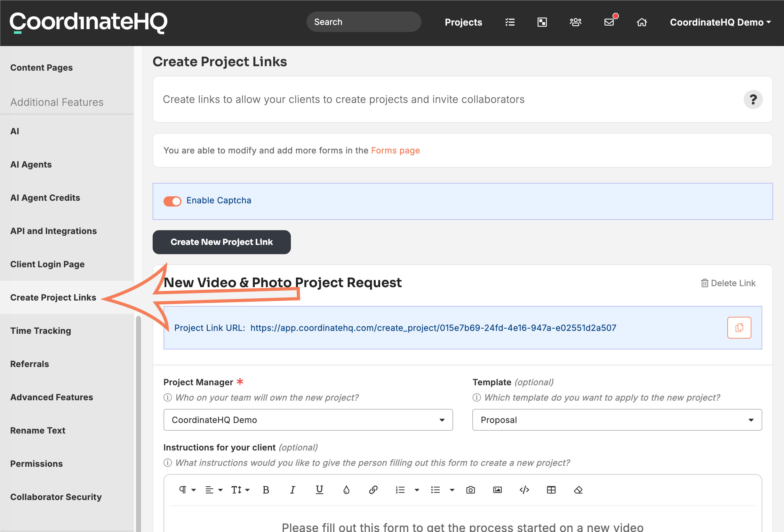
Task: Click the camera icon in editor toolbar
Action: tap(471, 490)
